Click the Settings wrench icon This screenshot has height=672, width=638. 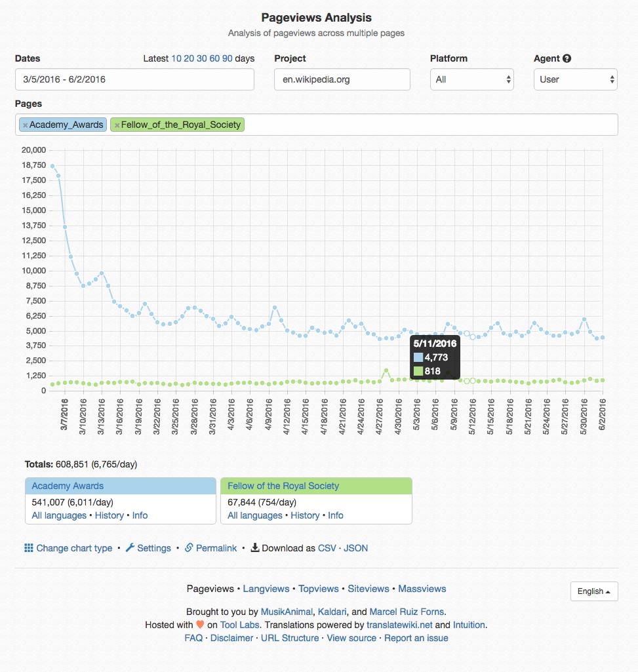point(130,548)
